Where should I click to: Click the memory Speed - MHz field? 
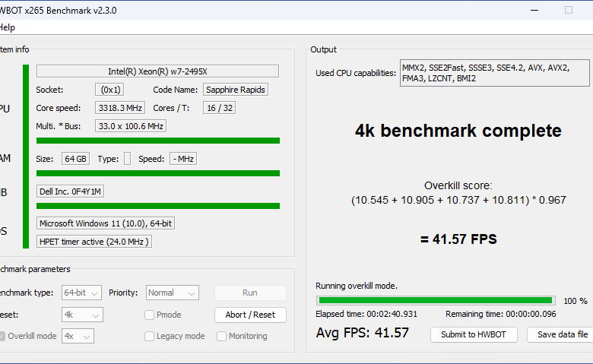pyautogui.click(x=183, y=159)
